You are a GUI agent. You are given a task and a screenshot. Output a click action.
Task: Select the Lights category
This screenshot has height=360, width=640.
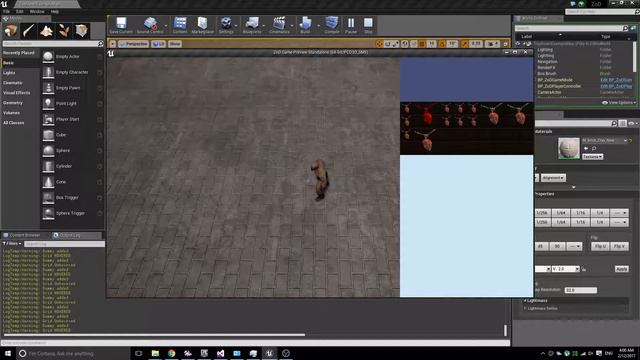point(9,73)
